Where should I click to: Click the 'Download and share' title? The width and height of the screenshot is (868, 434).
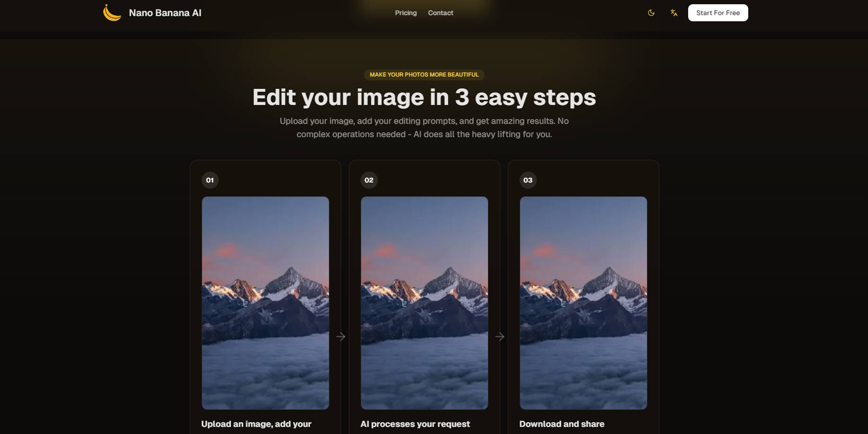click(x=562, y=424)
